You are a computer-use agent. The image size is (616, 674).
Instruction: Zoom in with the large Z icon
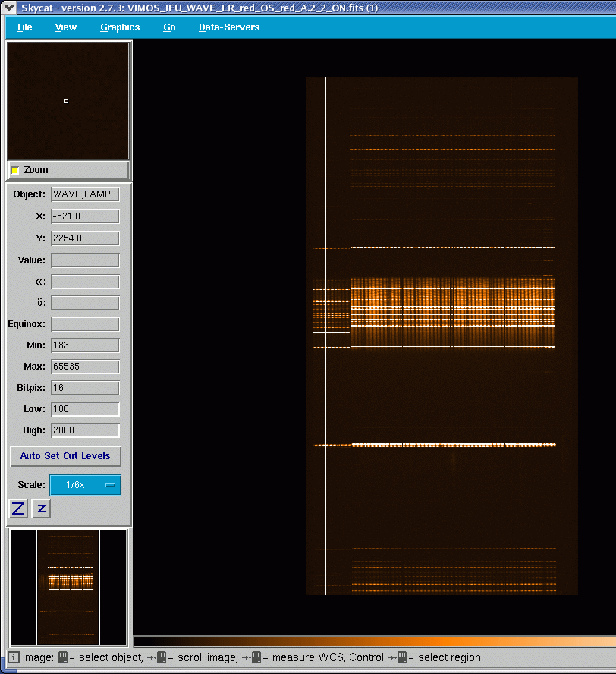[x=18, y=509]
